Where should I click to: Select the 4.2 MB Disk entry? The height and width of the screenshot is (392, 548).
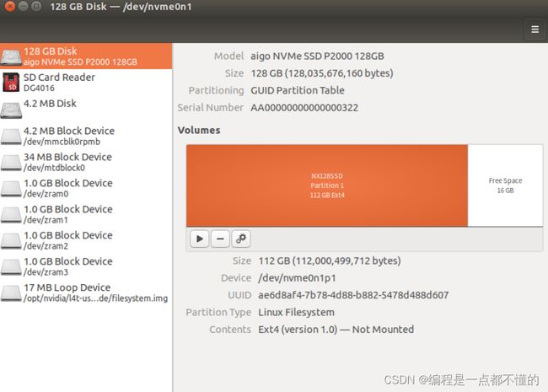pos(86,108)
